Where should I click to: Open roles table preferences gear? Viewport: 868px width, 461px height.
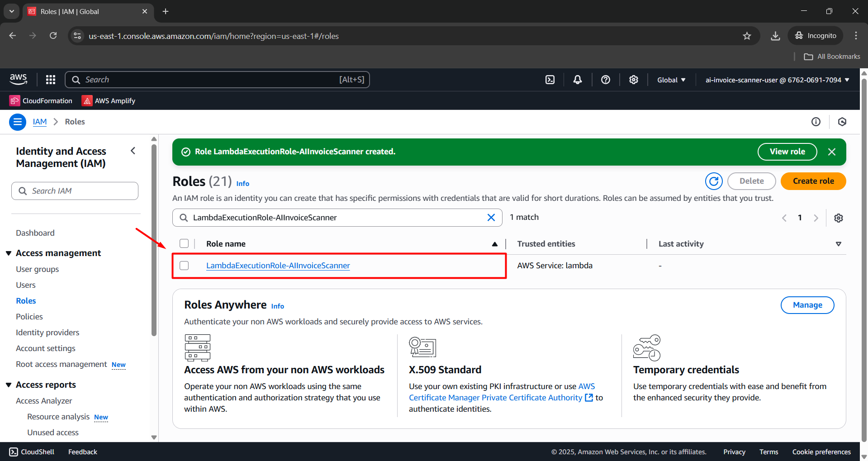(838, 218)
